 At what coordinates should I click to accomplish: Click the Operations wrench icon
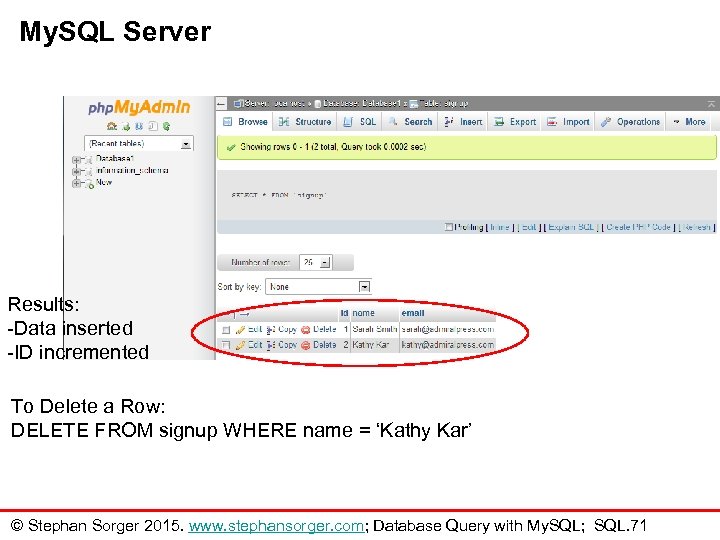point(606,122)
